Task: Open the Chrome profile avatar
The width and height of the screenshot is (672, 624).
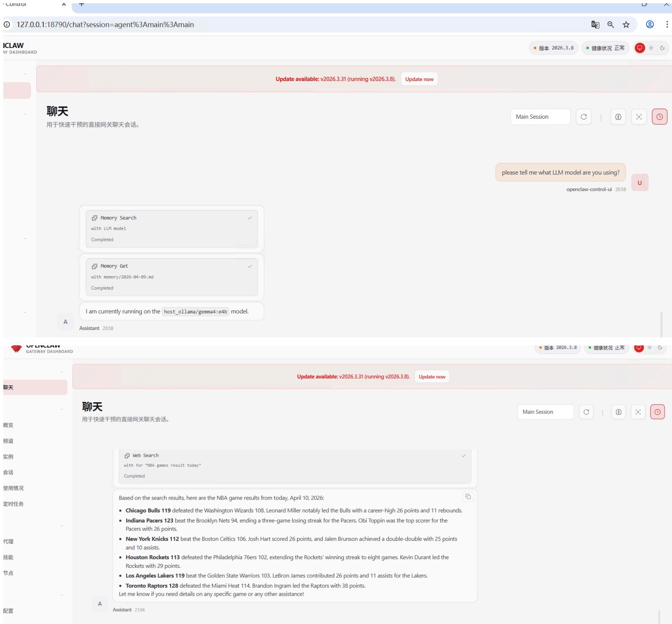Action: 650,25
